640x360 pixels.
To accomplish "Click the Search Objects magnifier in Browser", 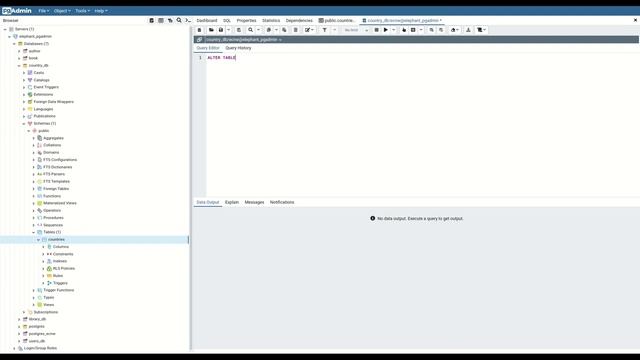I will point(179,20).
